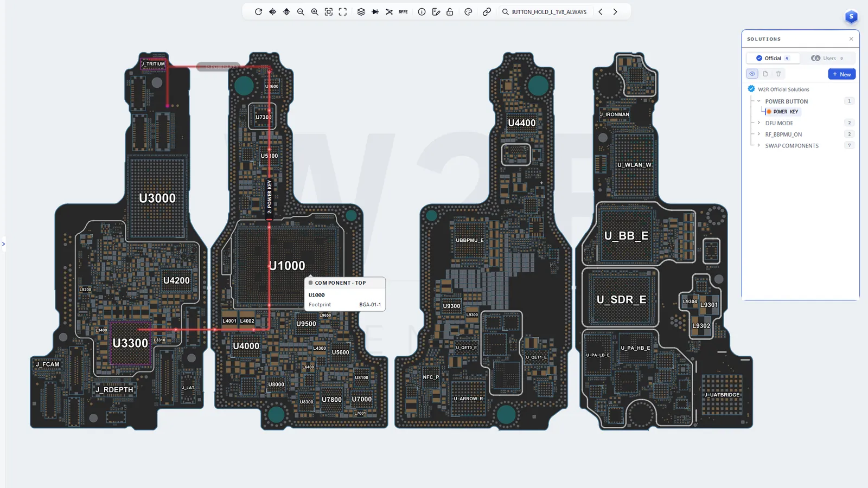The width and height of the screenshot is (868, 488).
Task: Click the edit notes icon
Action: pos(436,12)
